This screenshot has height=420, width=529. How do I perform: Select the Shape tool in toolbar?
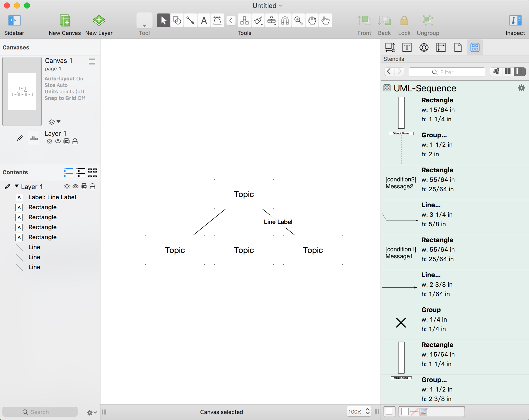[x=177, y=20]
